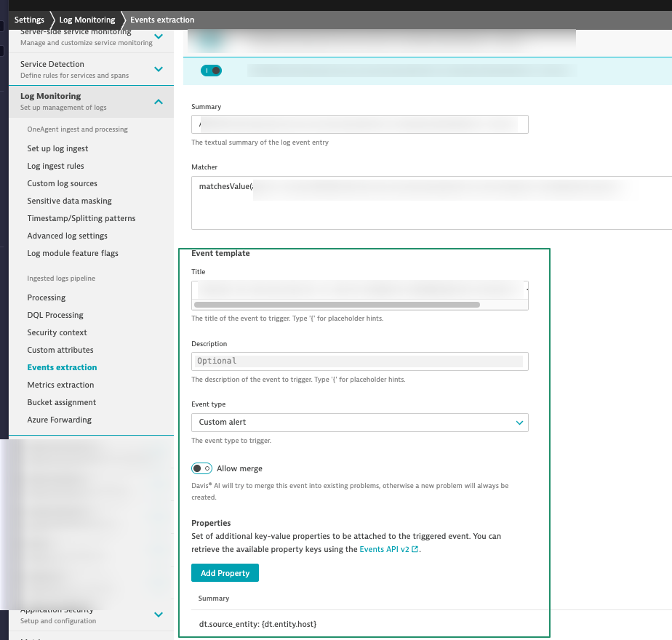Open Azure Forwarding settings
The width and height of the screenshot is (672, 640).
59,420
